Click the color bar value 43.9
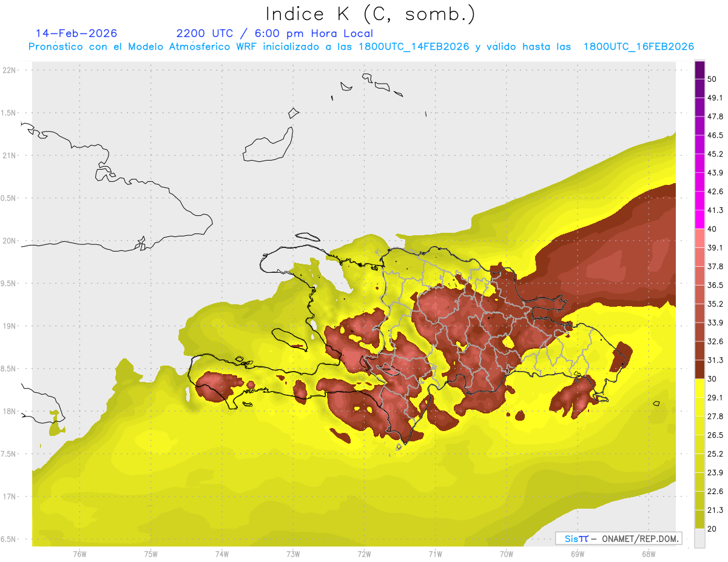The image size is (728, 562). coord(715,173)
